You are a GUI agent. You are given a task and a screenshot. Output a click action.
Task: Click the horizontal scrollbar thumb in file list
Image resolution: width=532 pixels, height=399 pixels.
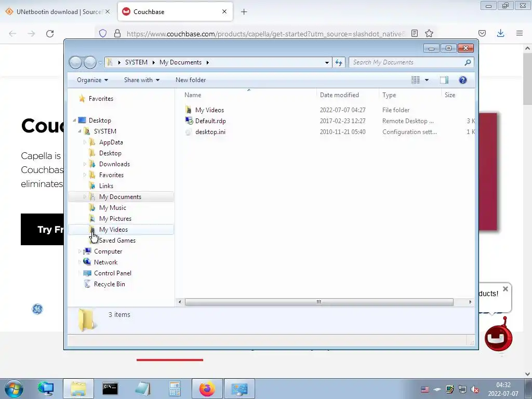[319, 302]
